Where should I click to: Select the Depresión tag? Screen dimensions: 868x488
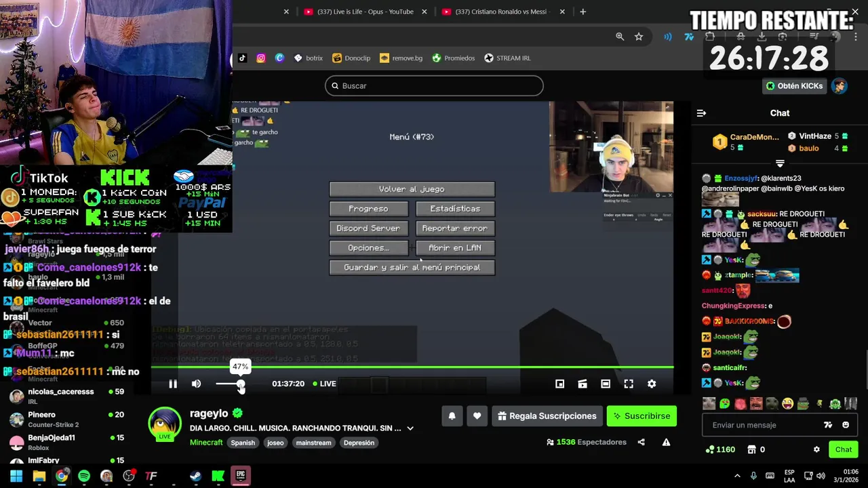(359, 443)
